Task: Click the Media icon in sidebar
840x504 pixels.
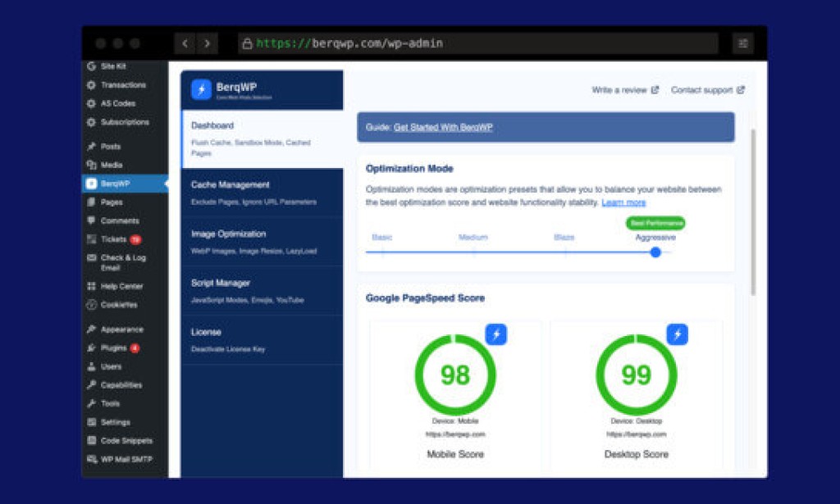Action: pyautogui.click(x=92, y=165)
